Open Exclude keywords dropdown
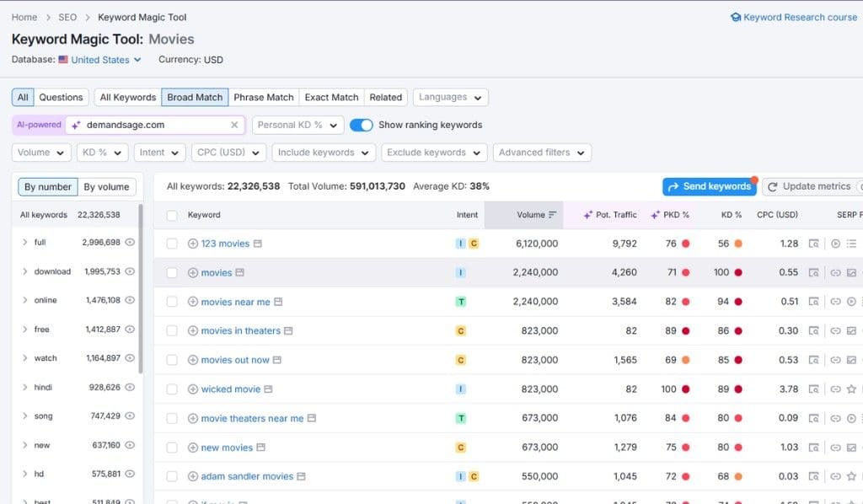This screenshot has width=863, height=504. [x=434, y=153]
